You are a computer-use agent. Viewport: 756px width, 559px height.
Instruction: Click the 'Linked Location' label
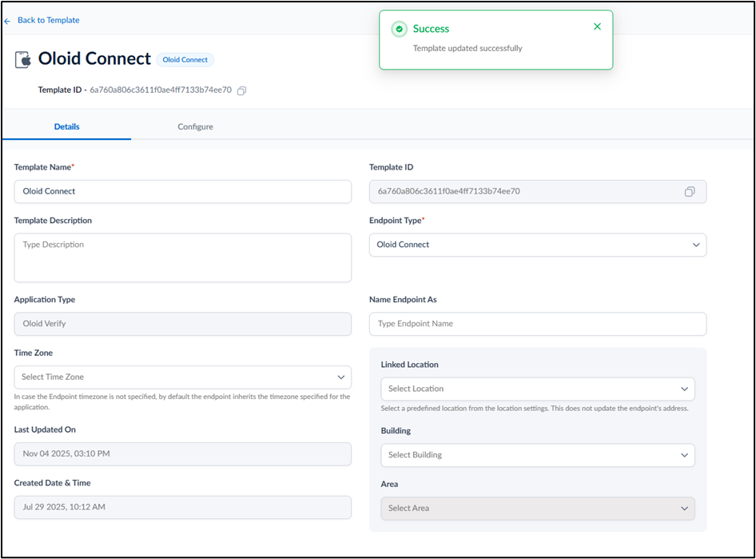tap(409, 365)
